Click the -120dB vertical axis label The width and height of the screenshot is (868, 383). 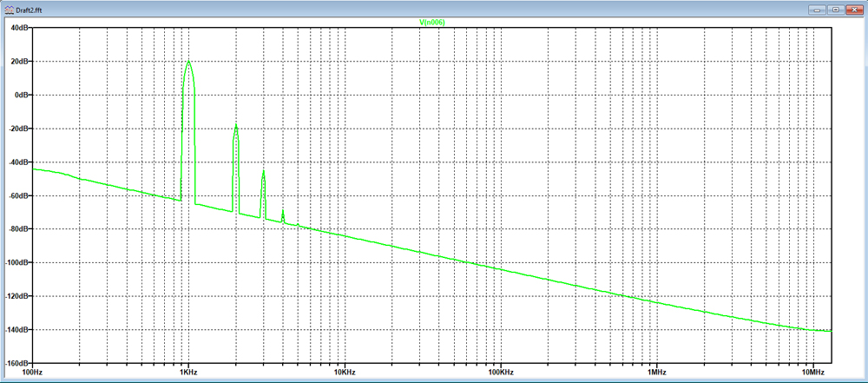(x=16, y=296)
